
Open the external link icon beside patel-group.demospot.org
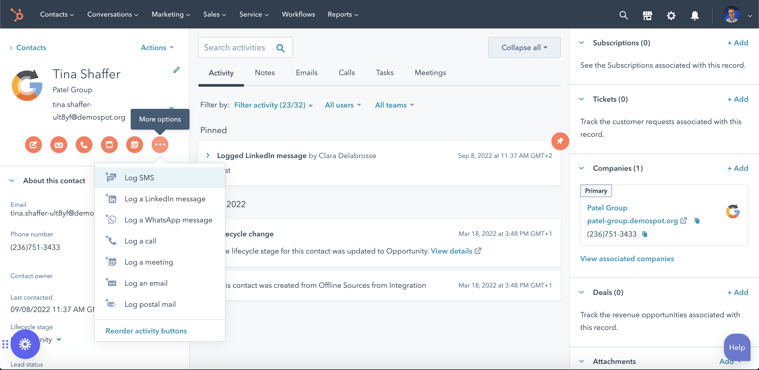click(683, 220)
